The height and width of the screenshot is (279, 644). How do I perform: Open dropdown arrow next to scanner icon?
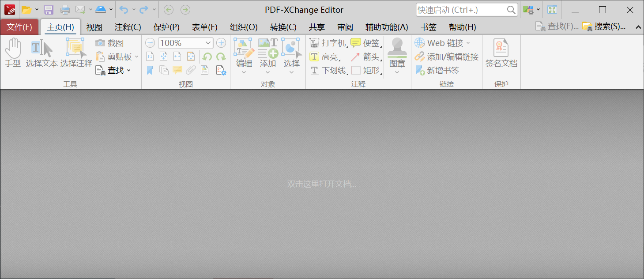[111, 9]
